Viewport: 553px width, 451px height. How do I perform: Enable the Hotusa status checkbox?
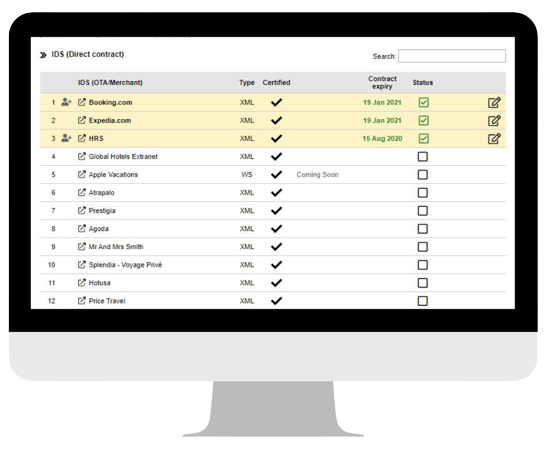423,283
